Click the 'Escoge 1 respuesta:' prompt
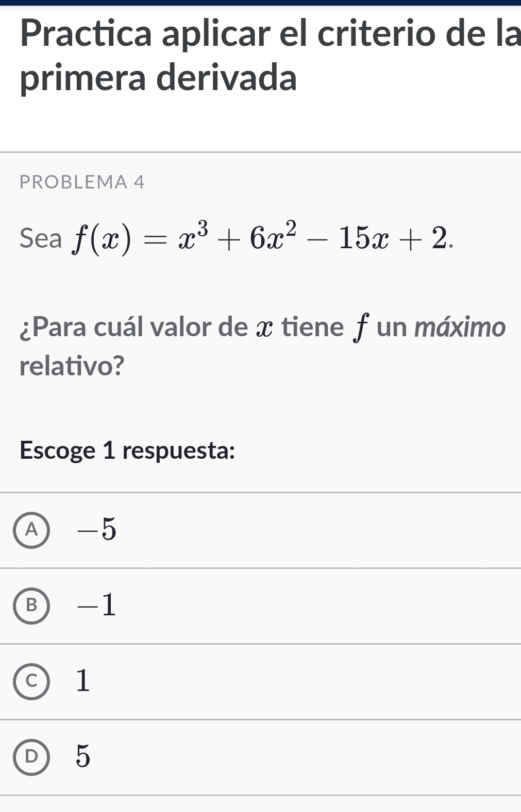Screen dimensions: 521x812 pyautogui.click(x=127, y=451)
